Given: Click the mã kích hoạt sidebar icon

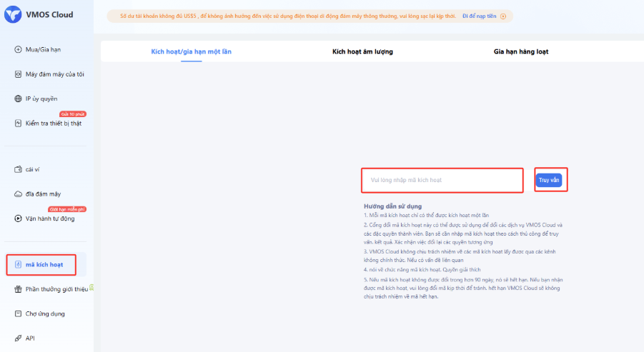Looking at the screenshot, I should 18,265.
